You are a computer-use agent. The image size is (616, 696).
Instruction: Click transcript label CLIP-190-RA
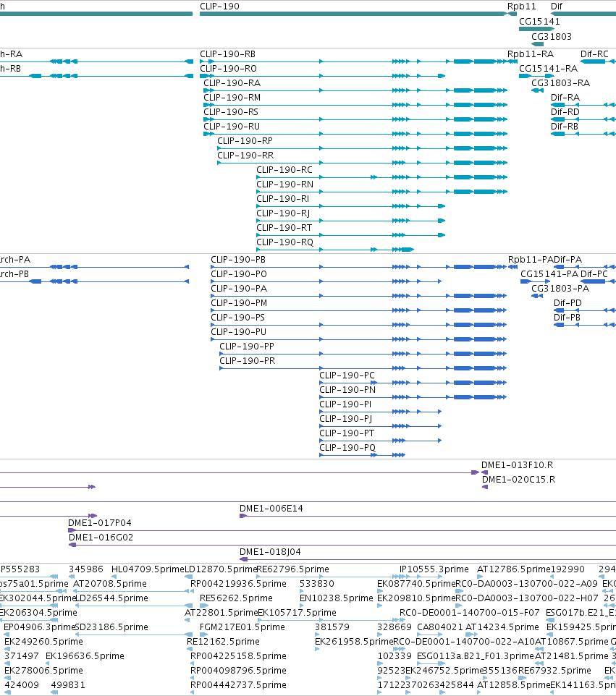click(232, 83)
